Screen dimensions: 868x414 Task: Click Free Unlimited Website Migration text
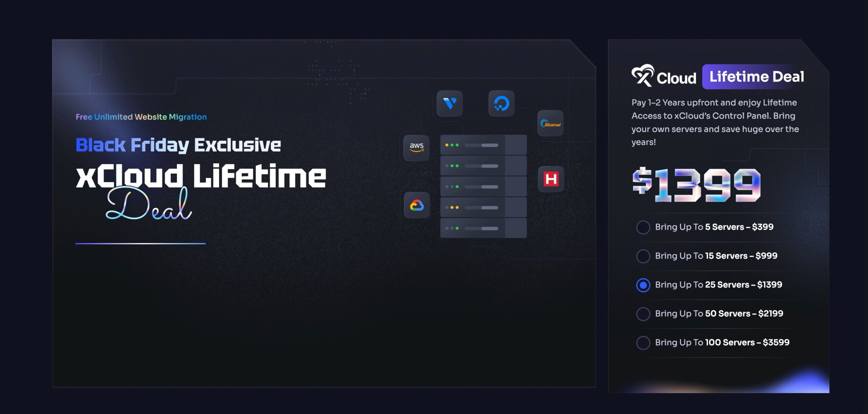(x=141, y=117)
